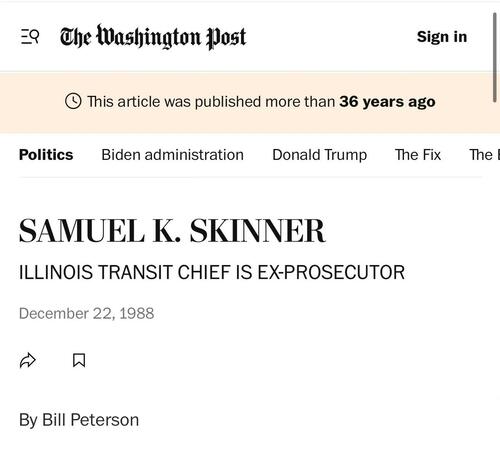Screen dimensions: 500x461
Task: Click the 'By' byline text
Action: click(28, 420)
